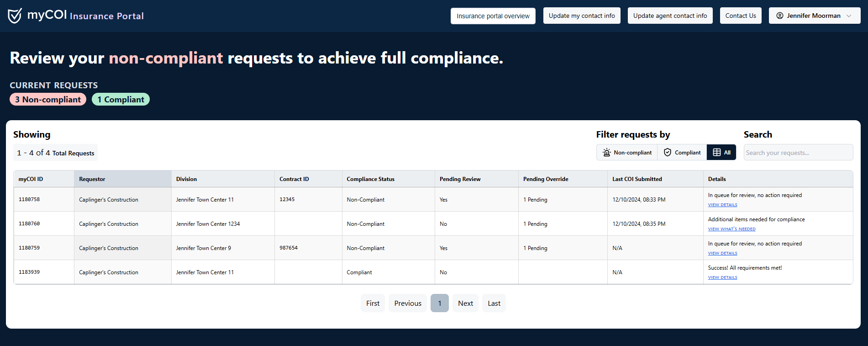Go to Next page

pos(465,303)
